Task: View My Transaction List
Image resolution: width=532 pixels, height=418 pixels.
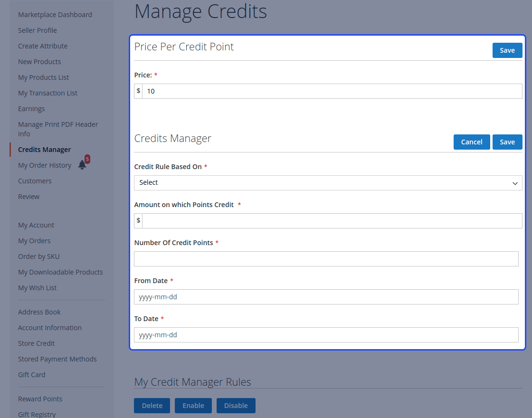Action: tap(47, 93)
